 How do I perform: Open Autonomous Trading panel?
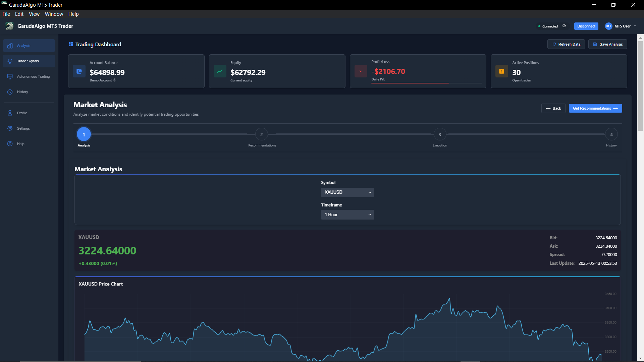29,76
